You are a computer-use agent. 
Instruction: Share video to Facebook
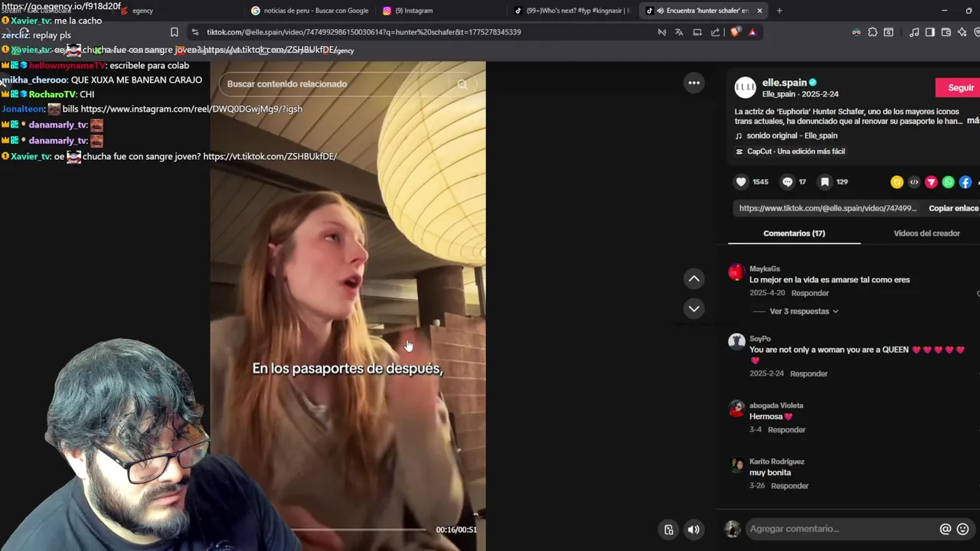(x=965, y=182)
